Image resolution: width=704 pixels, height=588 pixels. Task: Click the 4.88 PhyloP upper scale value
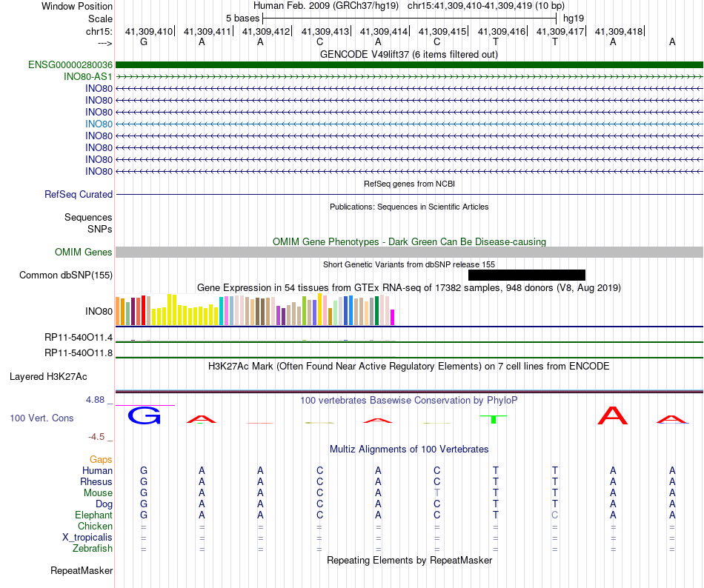tap(95, 400)
